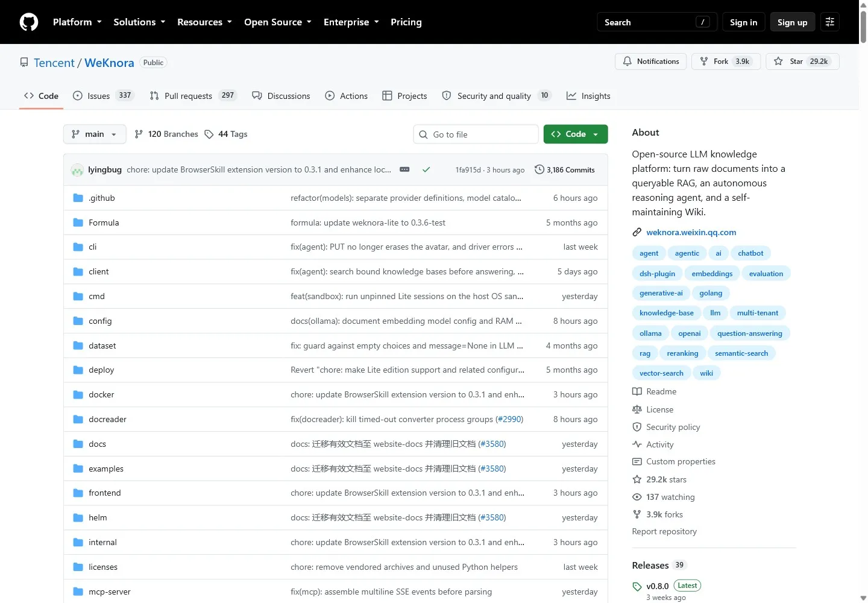Screen dimensions: 868x603
Task: Click the commit history clock icon
Action: pos(539,170)
